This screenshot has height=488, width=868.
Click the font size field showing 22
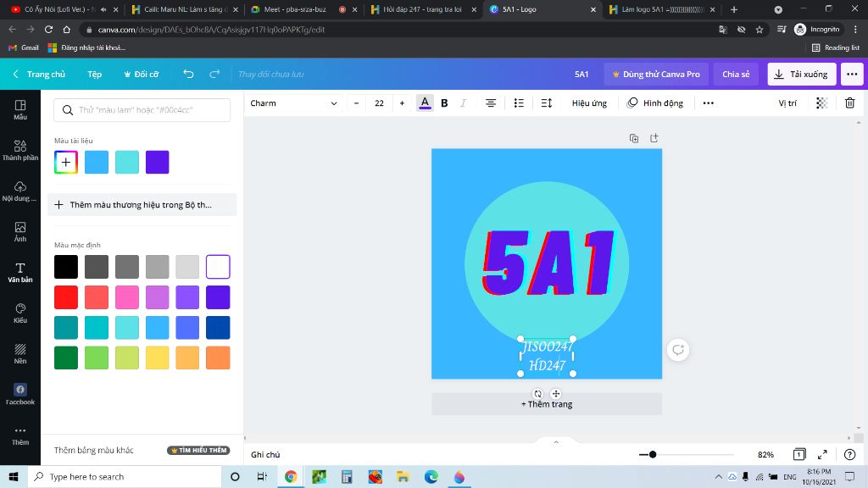[379, 103]
